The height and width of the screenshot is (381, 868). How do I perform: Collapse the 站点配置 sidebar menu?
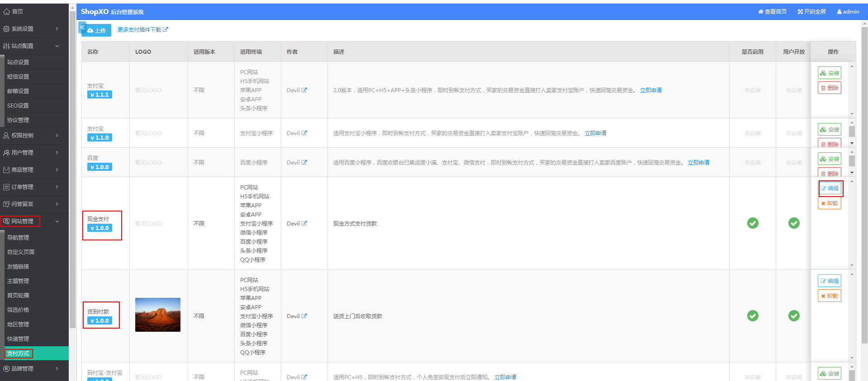click(34, 46)
